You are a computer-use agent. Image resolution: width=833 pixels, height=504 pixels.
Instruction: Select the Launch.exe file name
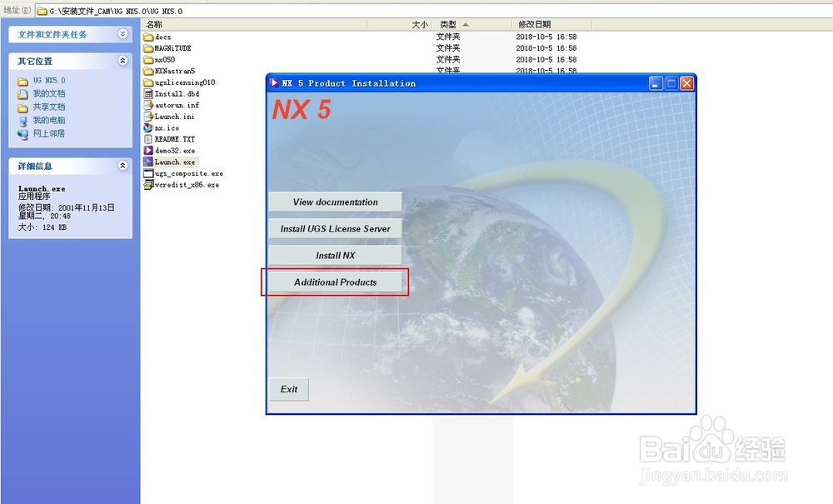coord(175,162)
